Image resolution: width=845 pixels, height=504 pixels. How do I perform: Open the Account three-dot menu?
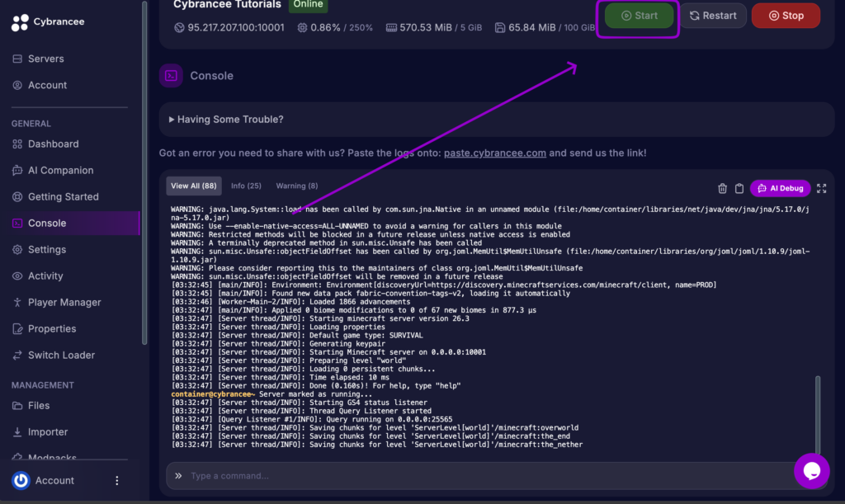tap(117, 480)
